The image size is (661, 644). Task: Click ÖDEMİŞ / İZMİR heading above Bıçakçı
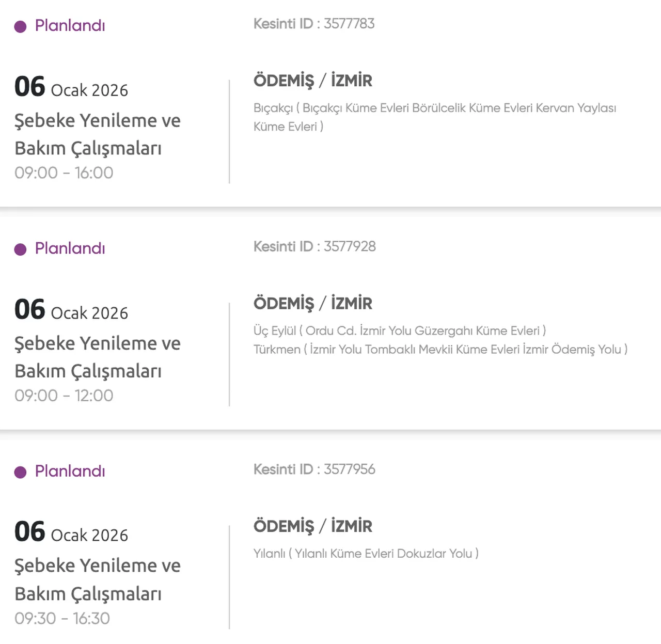pos(312,81)
